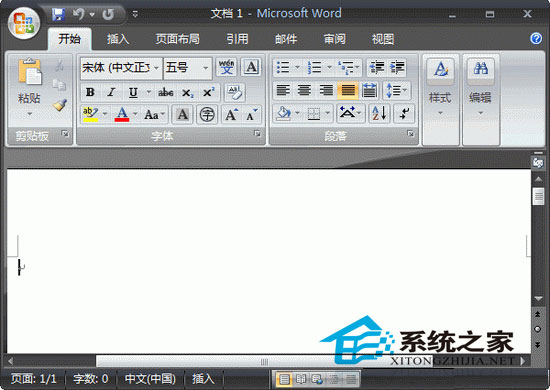Screen dimensions: 550x390
Task: Align text right
Action: (326, 90)
